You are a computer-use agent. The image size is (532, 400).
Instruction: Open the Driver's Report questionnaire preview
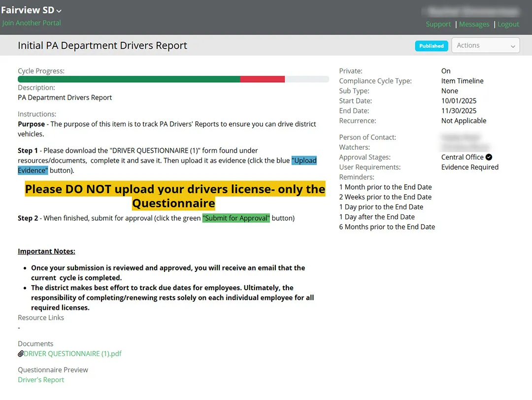point(41,380)
